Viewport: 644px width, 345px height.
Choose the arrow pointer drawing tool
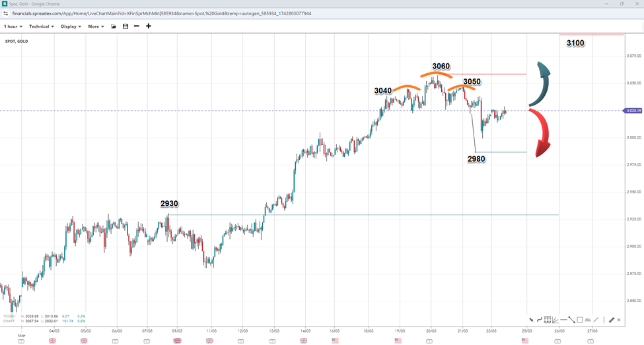coord(532,320)
